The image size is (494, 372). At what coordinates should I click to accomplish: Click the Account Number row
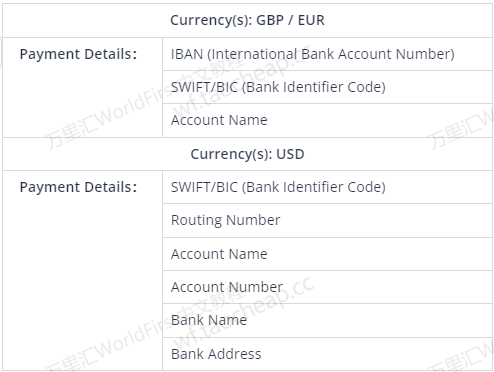327,287
